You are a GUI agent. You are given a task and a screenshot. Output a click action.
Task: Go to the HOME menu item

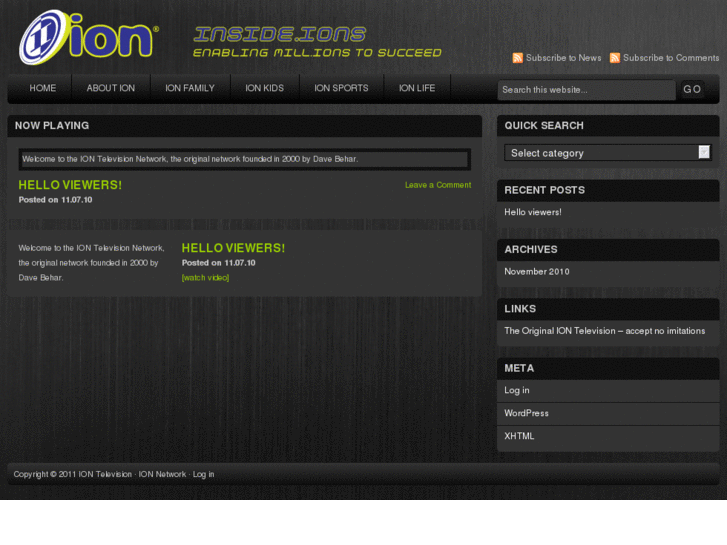43,88
